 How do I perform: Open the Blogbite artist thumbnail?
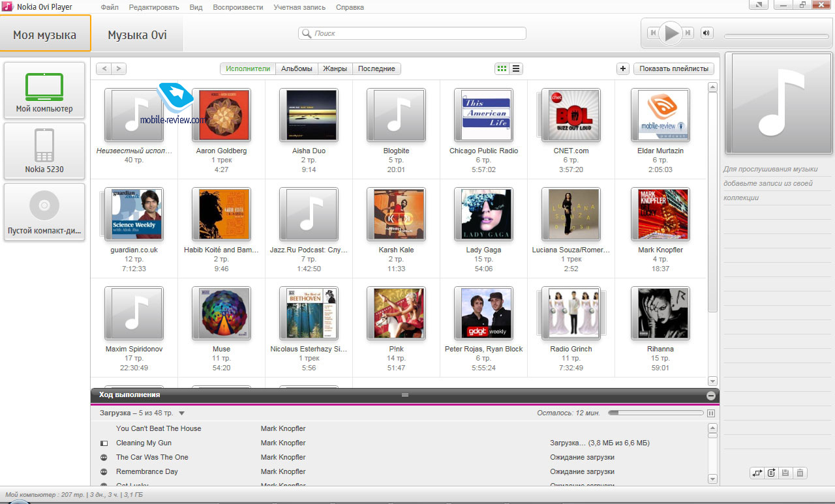[397, 115]
